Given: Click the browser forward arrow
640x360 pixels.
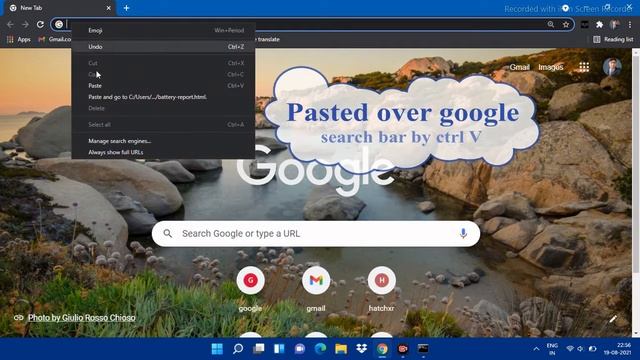Looking at the screenshot, I should coord(25,24).
